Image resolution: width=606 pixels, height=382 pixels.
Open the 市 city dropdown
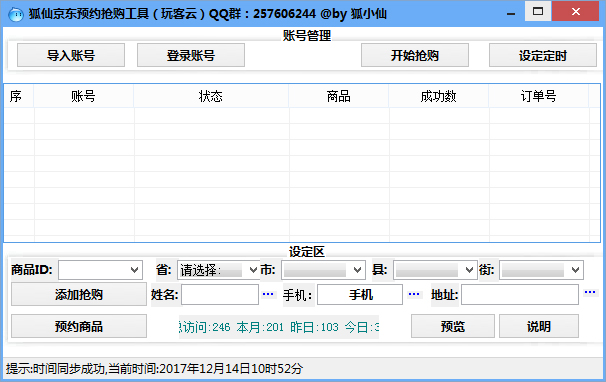coord(323,269)
